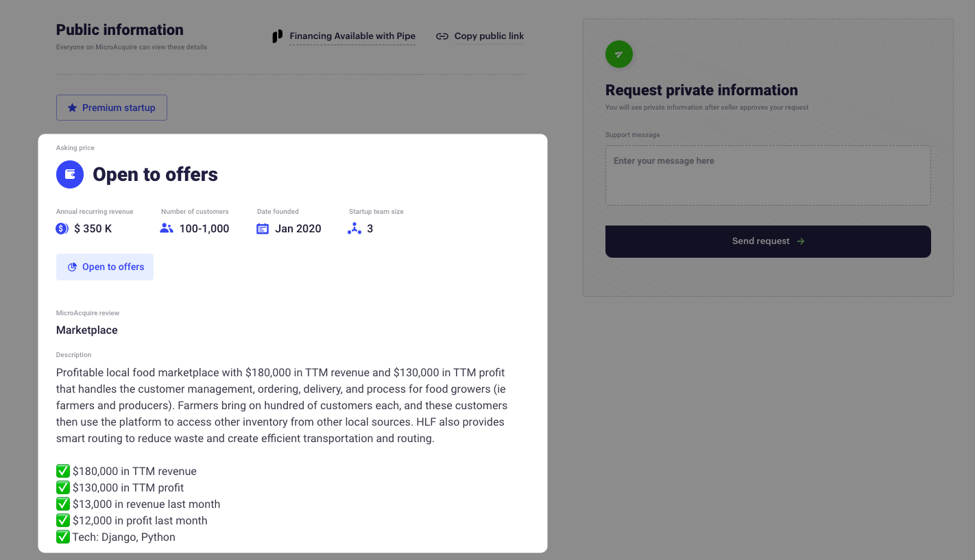
Task: Click the chain link icon beside Copy public link
Action: (x=442, y=36)
